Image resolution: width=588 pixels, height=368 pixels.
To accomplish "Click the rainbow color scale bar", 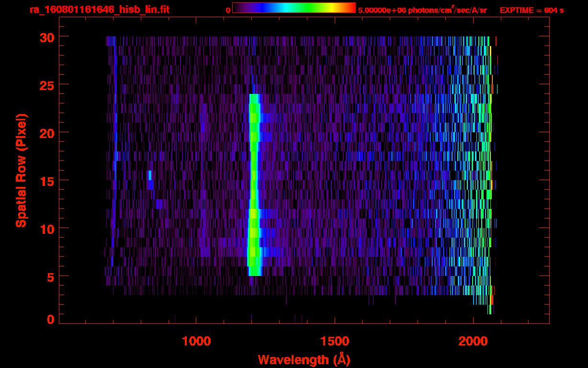I will (x=294, y=8).
